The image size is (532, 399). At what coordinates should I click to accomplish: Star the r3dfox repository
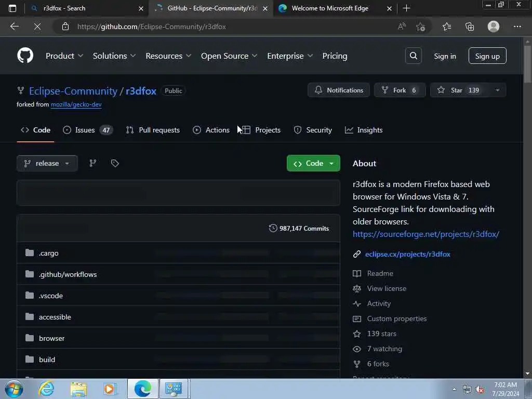tap(459, 90)
